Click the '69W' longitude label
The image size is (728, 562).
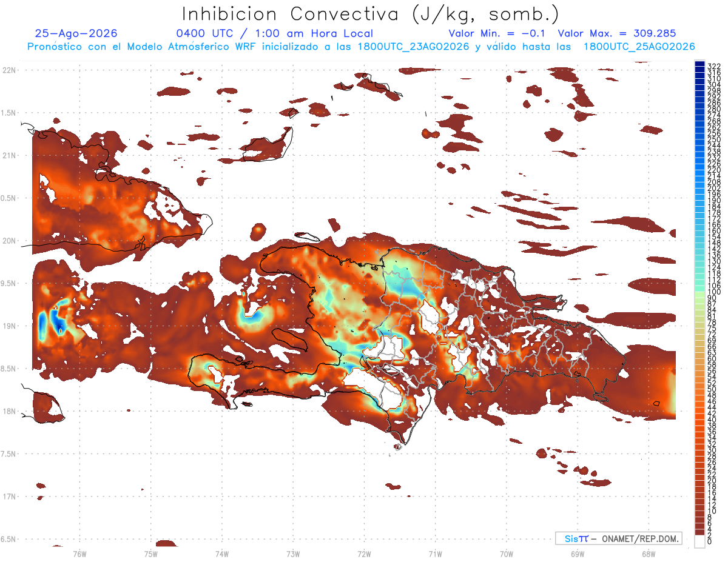[577, 554]
